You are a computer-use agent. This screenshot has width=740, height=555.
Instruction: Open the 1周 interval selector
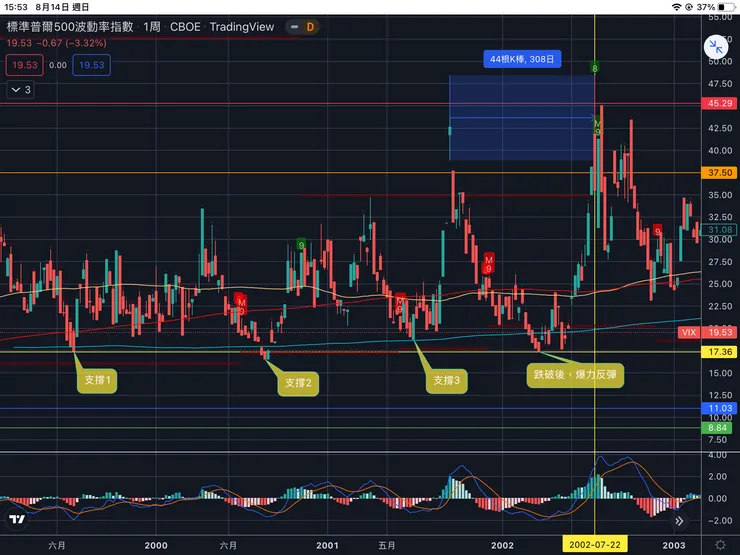(152, 27)
